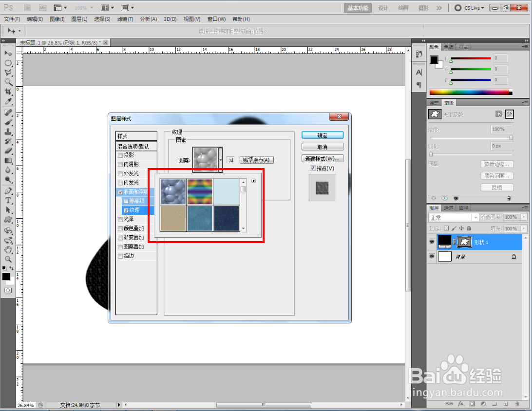Select the Hand tool
Viewport: 532px width, 411px height.
coord(8,250)
